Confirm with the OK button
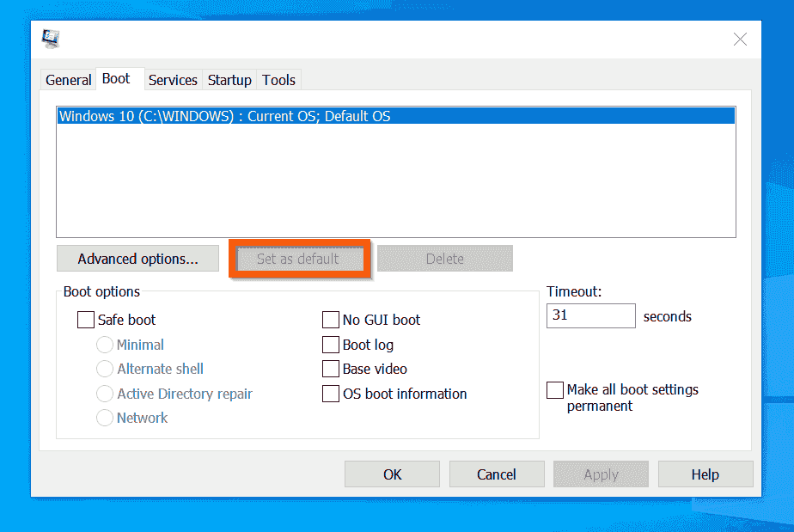This screenshot has width=794, height=532. tap(392, 474)
